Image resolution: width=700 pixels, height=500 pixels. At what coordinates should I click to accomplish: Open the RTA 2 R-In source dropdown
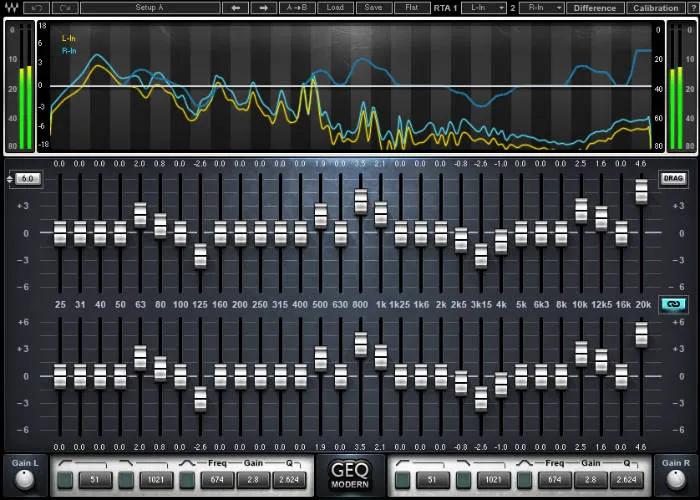tap(541, 8)
